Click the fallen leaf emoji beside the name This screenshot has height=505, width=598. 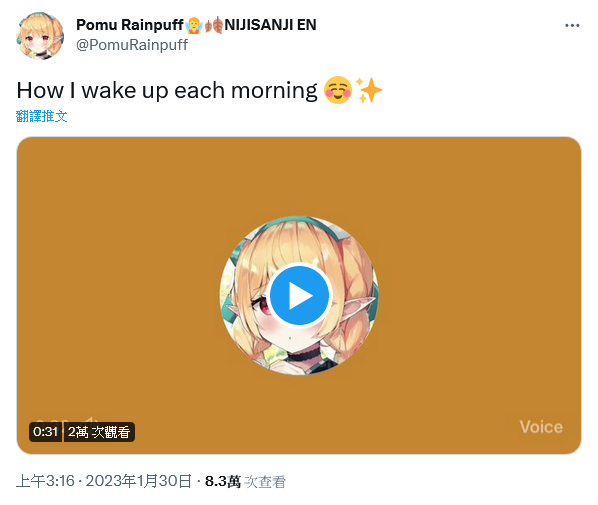214,25
